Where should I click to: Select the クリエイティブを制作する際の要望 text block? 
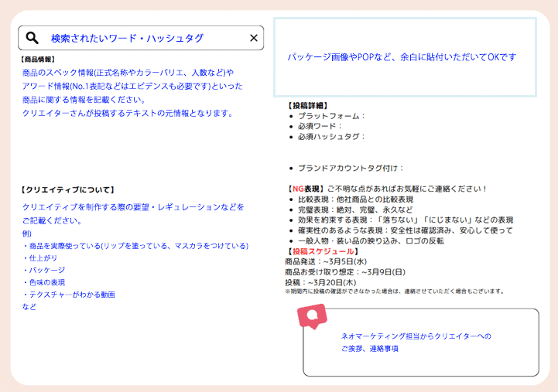[133, 213]
